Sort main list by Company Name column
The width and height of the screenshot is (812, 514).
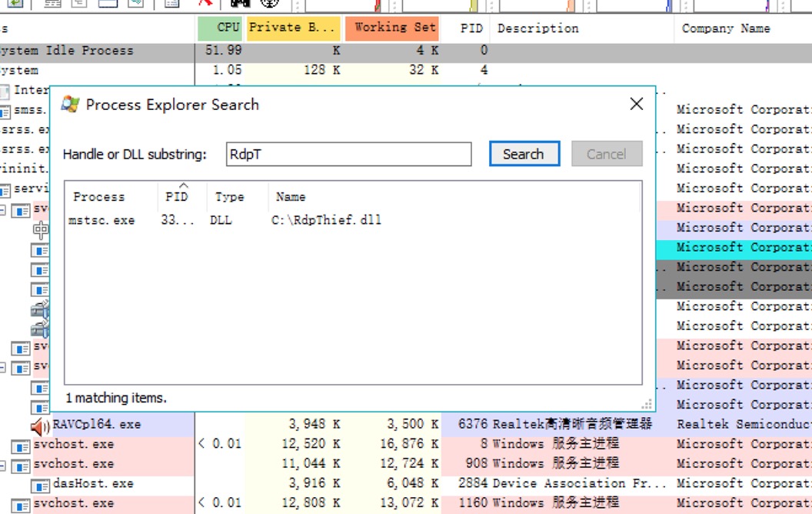click(726, 28)
